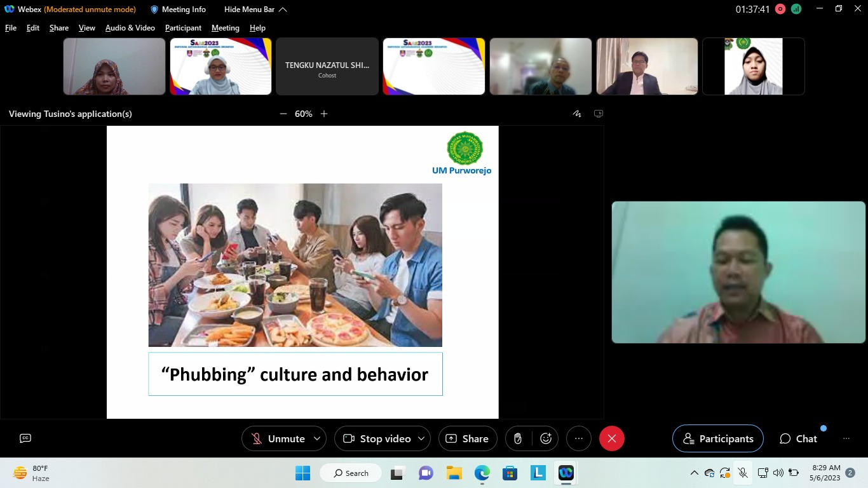Open Microsoft Store from the taskbar
Image resolution: width=868 pixels, height=488 pixels.
click(x=510, y=473)
